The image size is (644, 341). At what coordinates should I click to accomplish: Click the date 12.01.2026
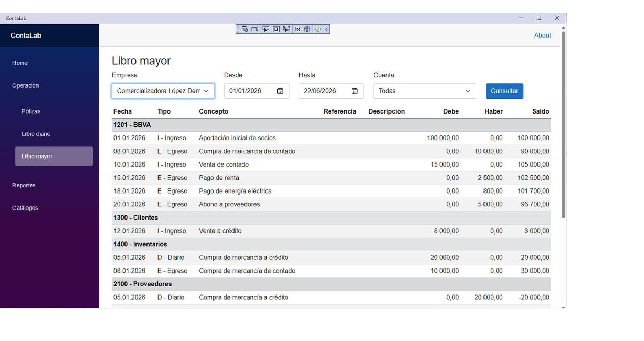click(x=129, y=231)
